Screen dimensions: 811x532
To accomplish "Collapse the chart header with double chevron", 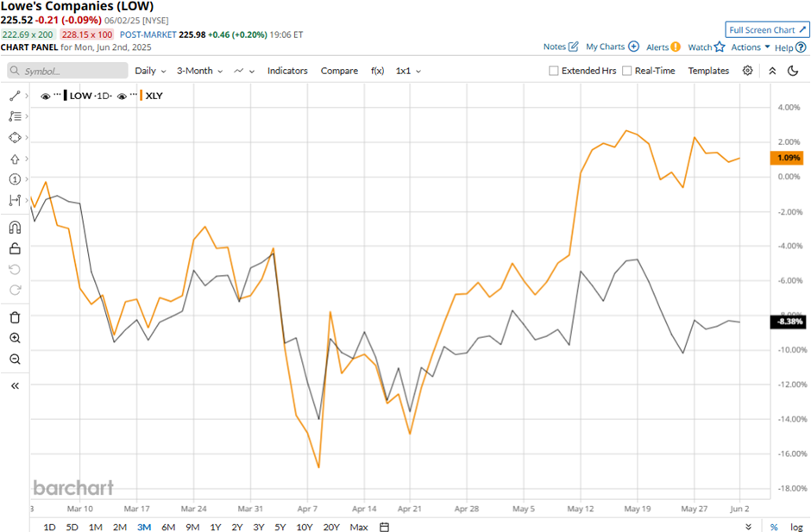I will point(772,71).
